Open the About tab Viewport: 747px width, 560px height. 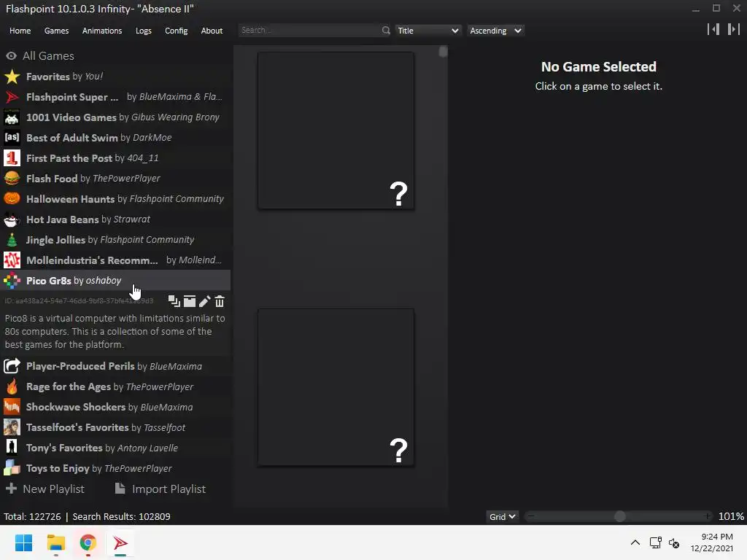tap(212, 31)
